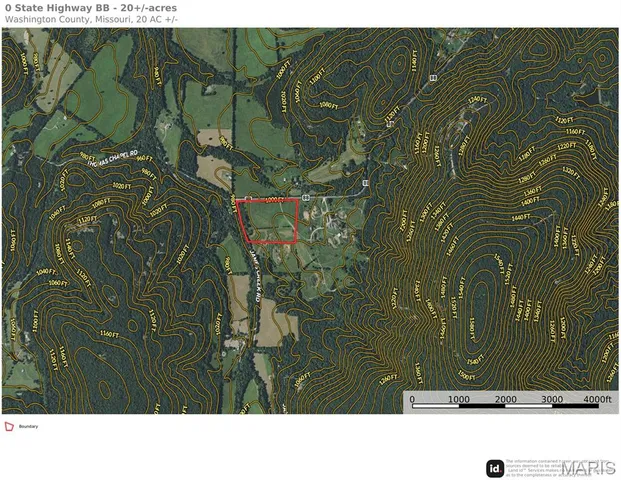This screenshot has height=480, width=621.
Task: Click highway marker at parcel's northeast corner
Action: coord(305,199)
